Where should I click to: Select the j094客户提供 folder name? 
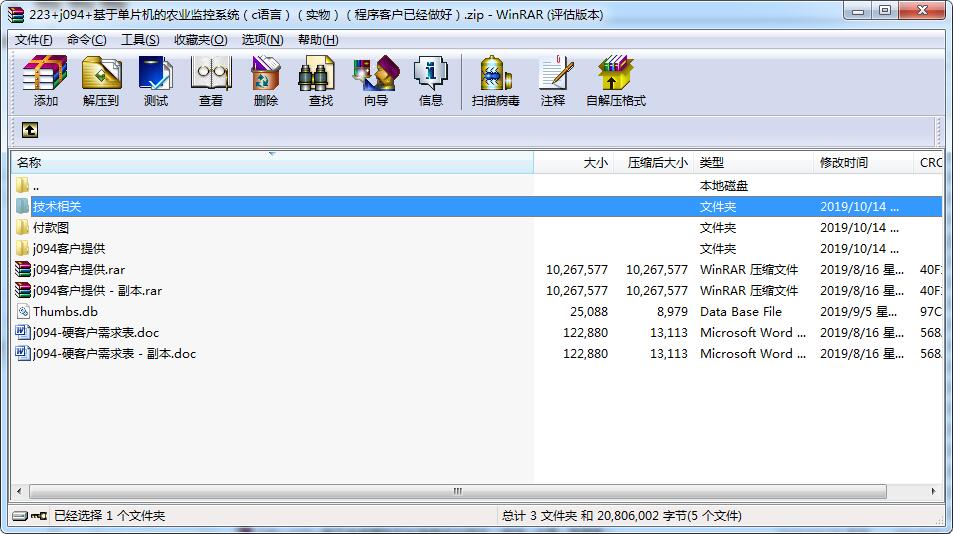[69, 248]
